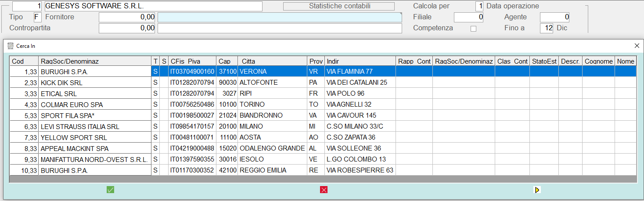Image resolution: width=644 pixels, height=201 pixels.
Task: Click the yellow arrow next-page icon
Action: 537,190
